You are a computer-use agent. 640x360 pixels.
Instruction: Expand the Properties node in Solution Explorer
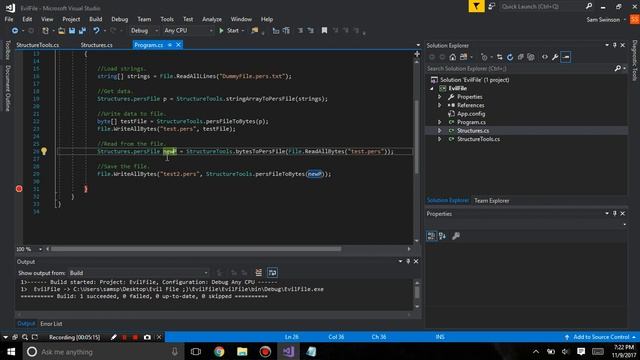tap(440, 97)
